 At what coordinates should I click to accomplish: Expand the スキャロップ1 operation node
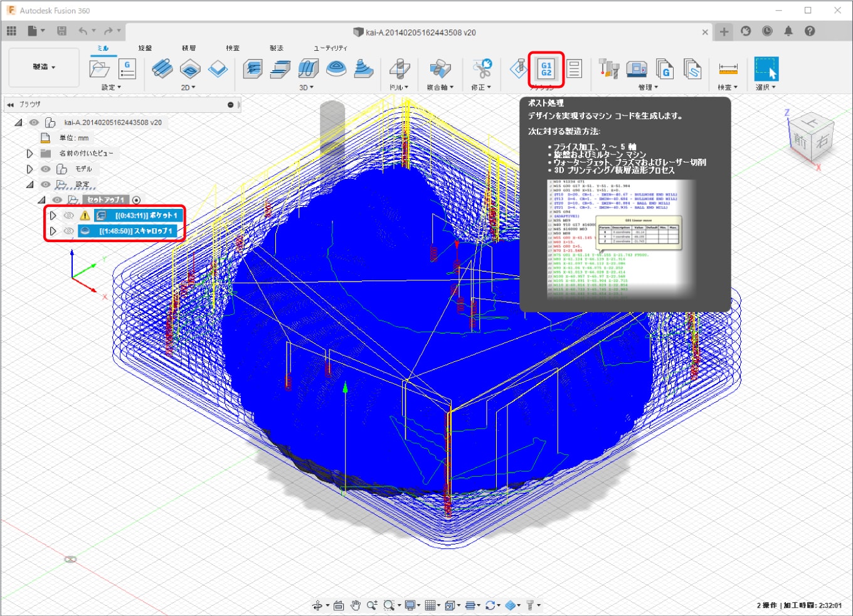pyautogui.click(x=53, y=231)
